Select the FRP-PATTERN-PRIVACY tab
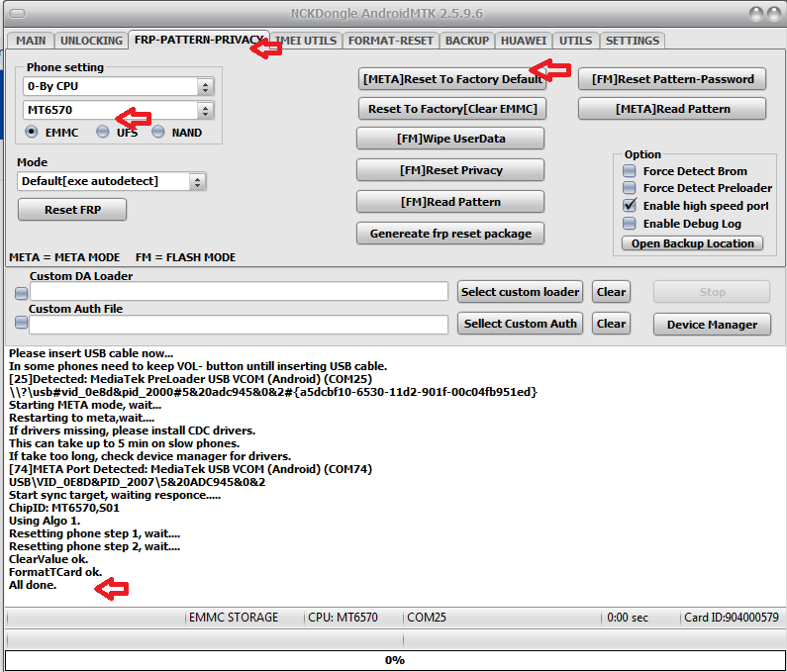 (x=199, y=40)
